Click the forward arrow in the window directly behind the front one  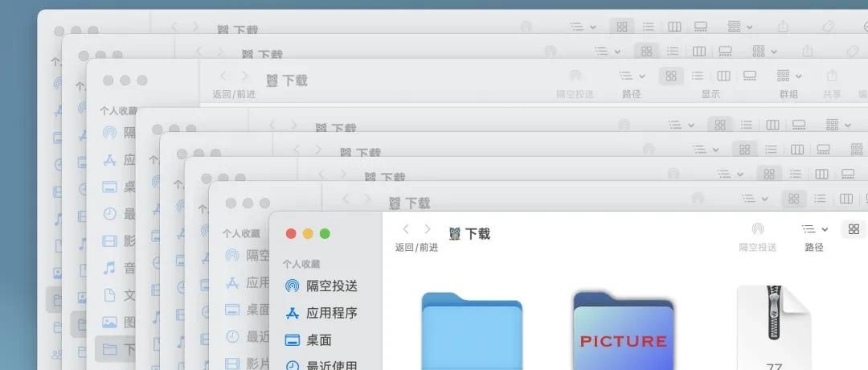[x=367, y=199]
